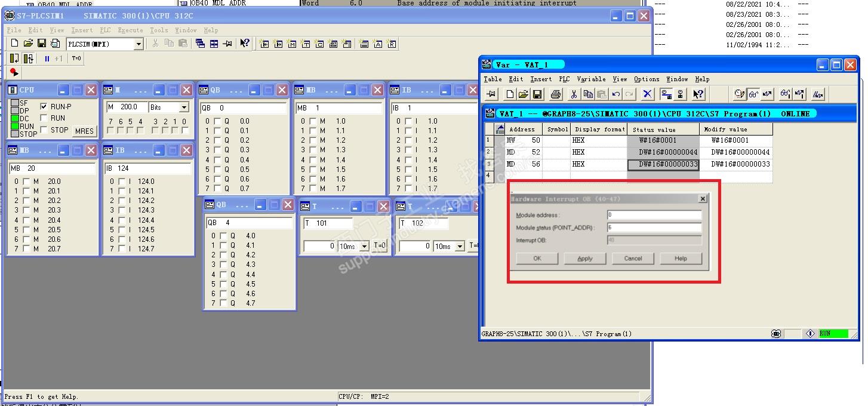Open the Tools menu in PLCSIM

pyautogui.click(x=159, y=30)
